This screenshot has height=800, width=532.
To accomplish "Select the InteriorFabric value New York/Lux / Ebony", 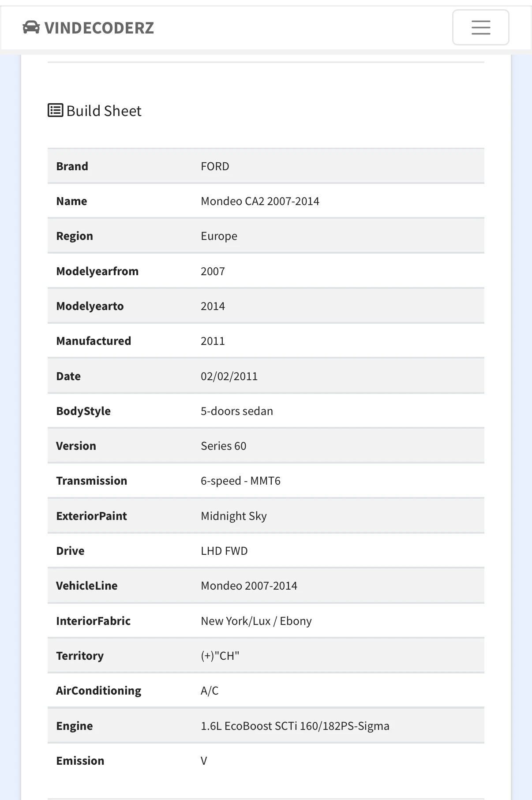I will click(256, 621).
